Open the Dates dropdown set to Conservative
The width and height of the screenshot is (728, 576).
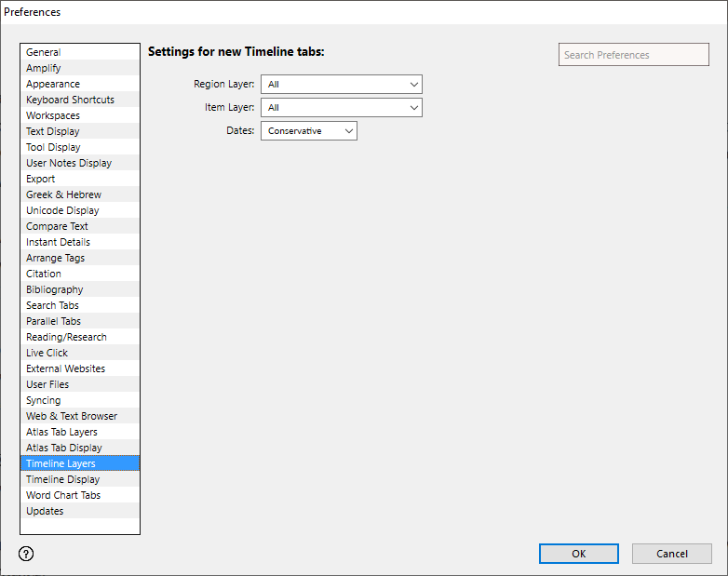308,131
